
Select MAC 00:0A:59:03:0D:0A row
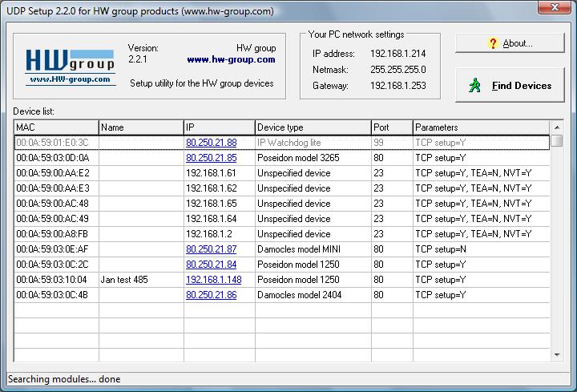tap(282, 158)
